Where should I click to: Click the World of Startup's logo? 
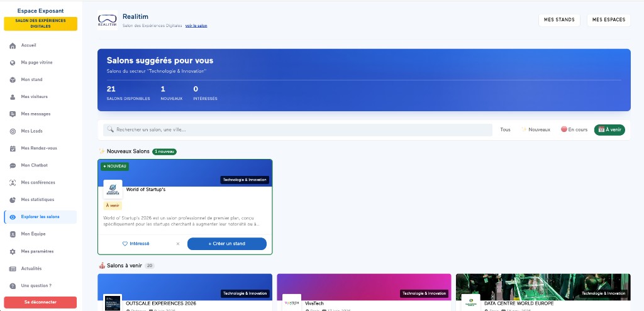point(113,189)
